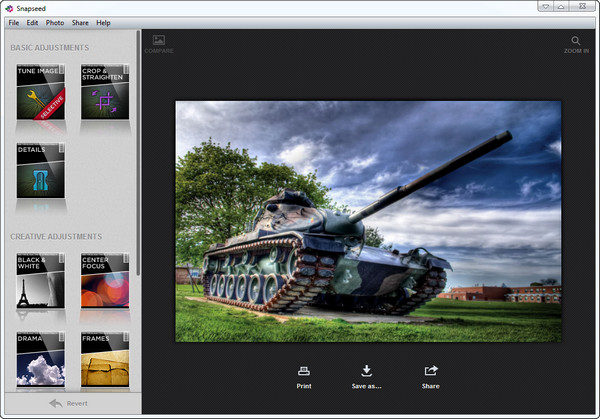Open the Center Focus filter
Image resolution: width=600 pixels, height=419 pixels.
coord(105,280)
